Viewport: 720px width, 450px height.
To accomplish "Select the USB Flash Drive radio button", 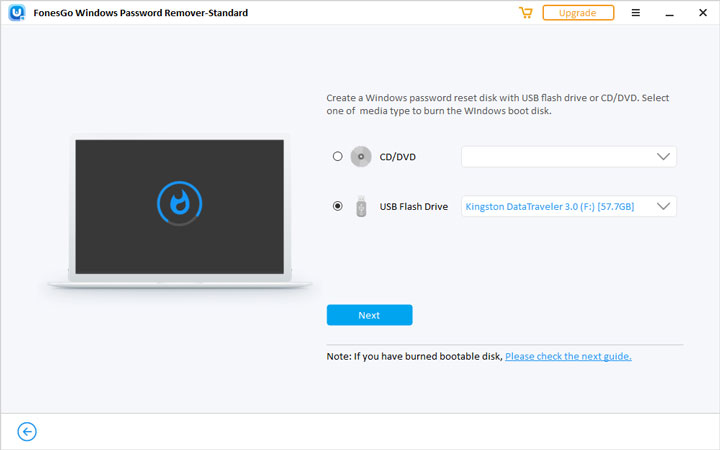I will tap(338, 206).
